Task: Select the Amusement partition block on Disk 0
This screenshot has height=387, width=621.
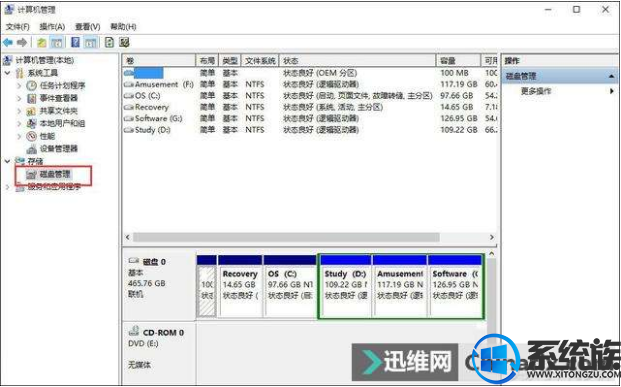Action: pyautogui.click(x=400, y=286)
